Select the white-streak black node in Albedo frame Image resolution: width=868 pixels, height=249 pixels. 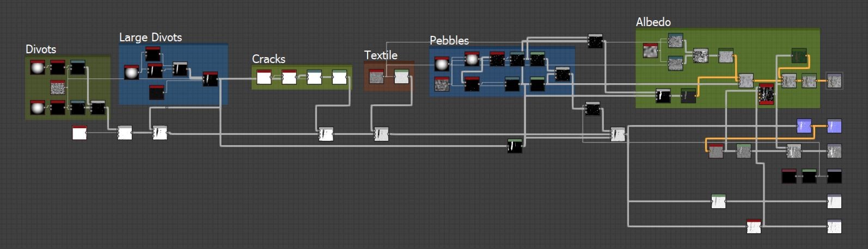[663, 96]
